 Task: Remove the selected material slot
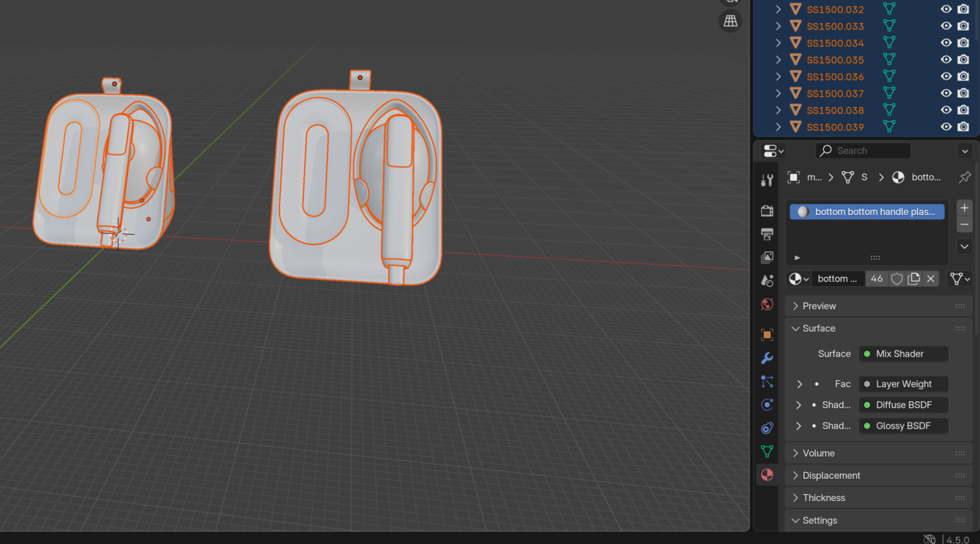[x=965, y=225]
